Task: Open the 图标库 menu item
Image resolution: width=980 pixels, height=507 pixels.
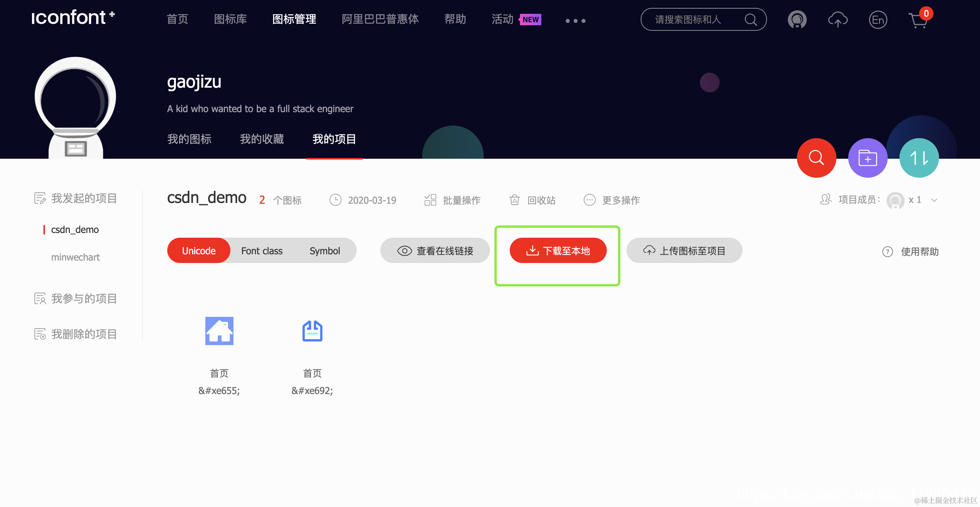Action: coord(230,19)
